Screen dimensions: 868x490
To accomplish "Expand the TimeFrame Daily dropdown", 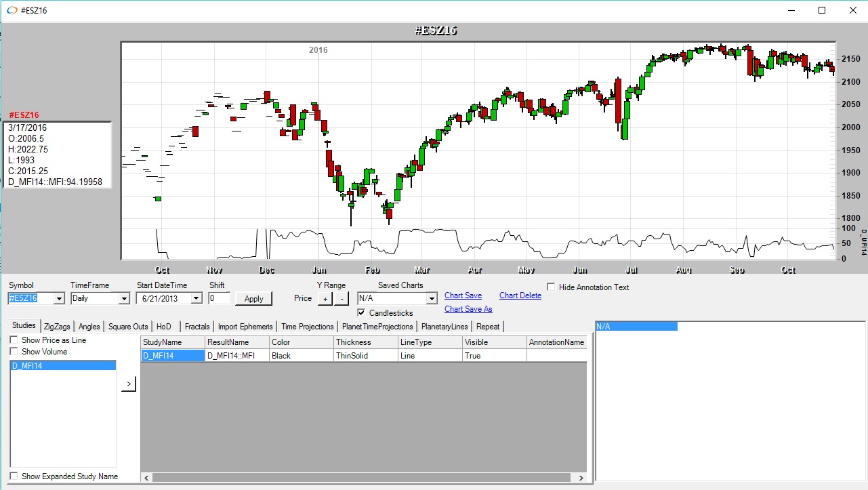I will [x=123, y=298].
